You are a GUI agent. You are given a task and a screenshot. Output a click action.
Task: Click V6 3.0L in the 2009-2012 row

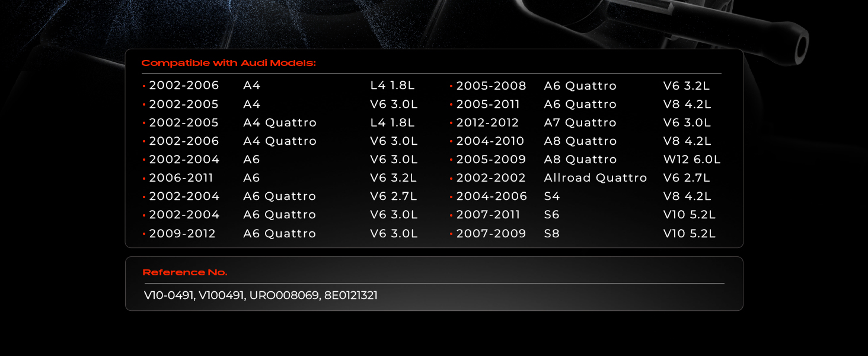[394, 234]
